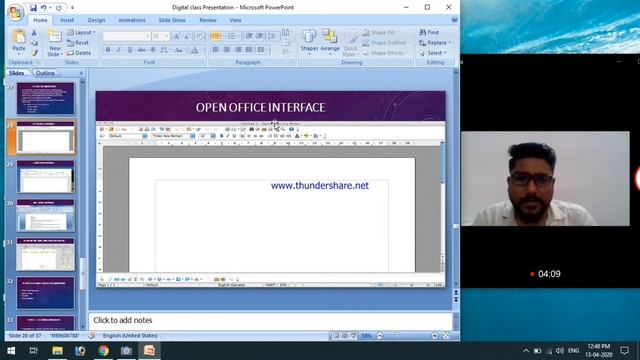
Task: Expand the font size combo box
Action: (166, 36)
